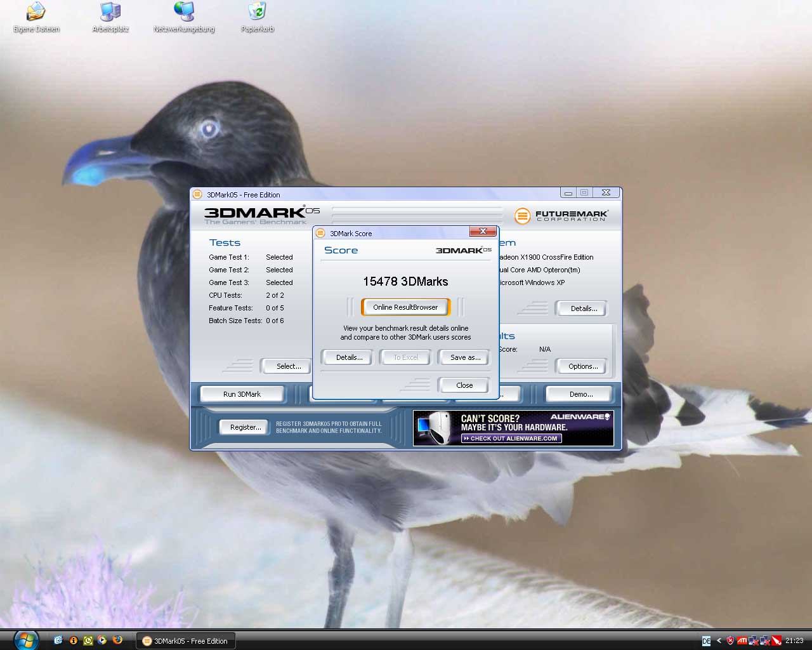
Task: Click the 15478 3DMarks score text
Action: [x=405, y=281]
